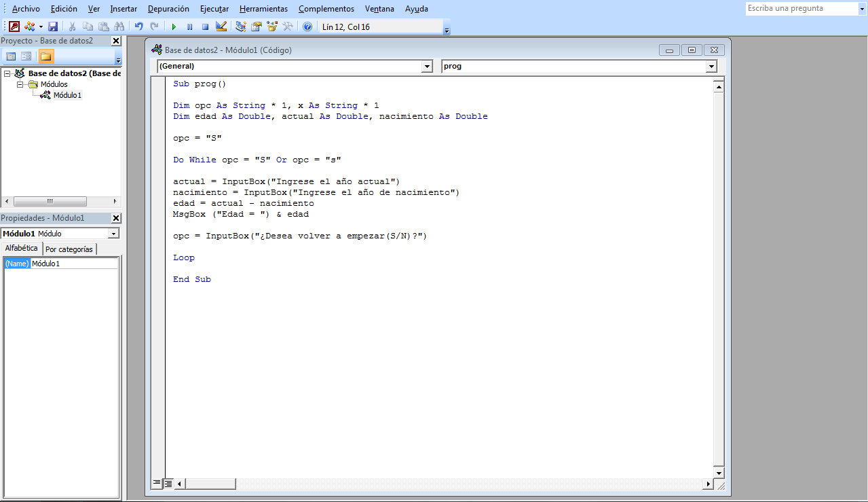Click the Undo icon on the toolbar
The image size is (868, 502).
point(139,26)
